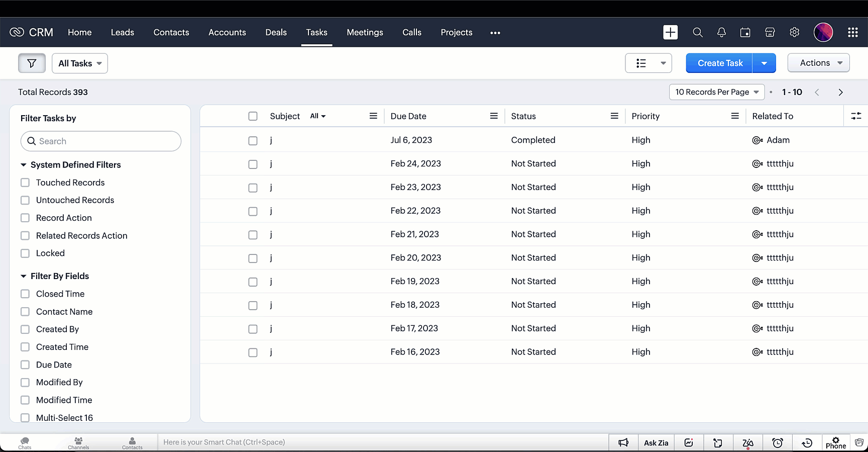Click the column settings icon in table header
Viewport: 868px width, 452px height.
856,116
